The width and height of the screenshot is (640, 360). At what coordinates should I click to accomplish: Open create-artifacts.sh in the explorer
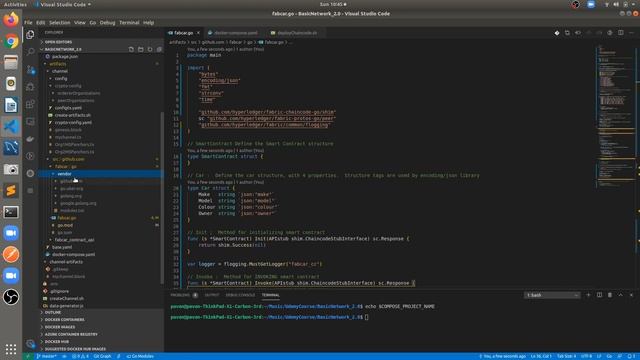pyautogui.click(x=73, y=116)
